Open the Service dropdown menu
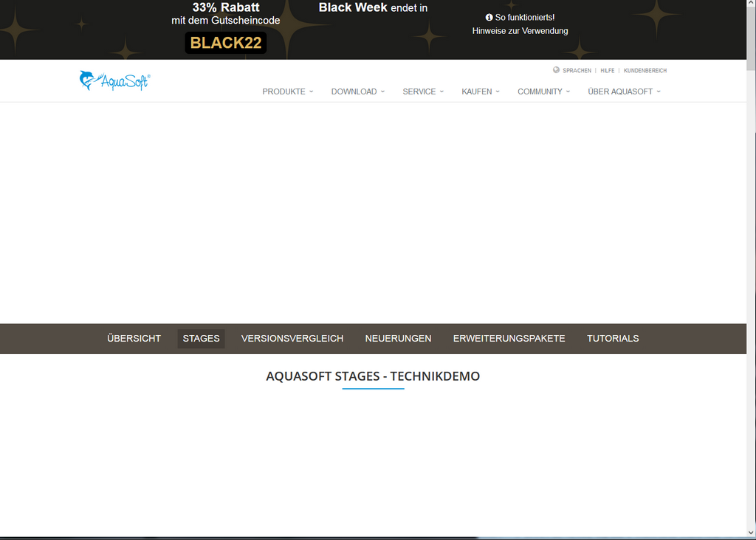Screen dimensions: 756x540 [422, 91]
